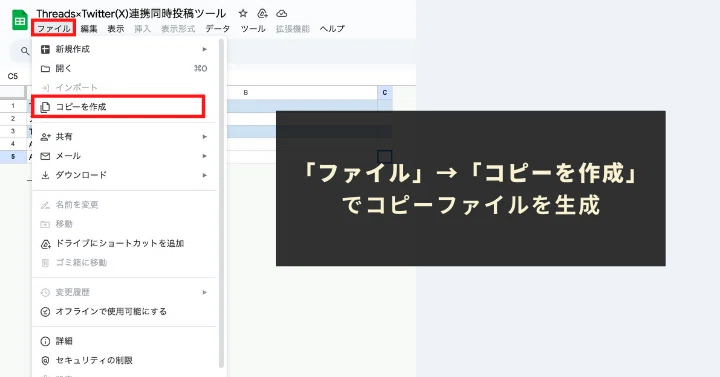
Task: Open the 拡張機能 menu
Action: click(x=292, y=28)
